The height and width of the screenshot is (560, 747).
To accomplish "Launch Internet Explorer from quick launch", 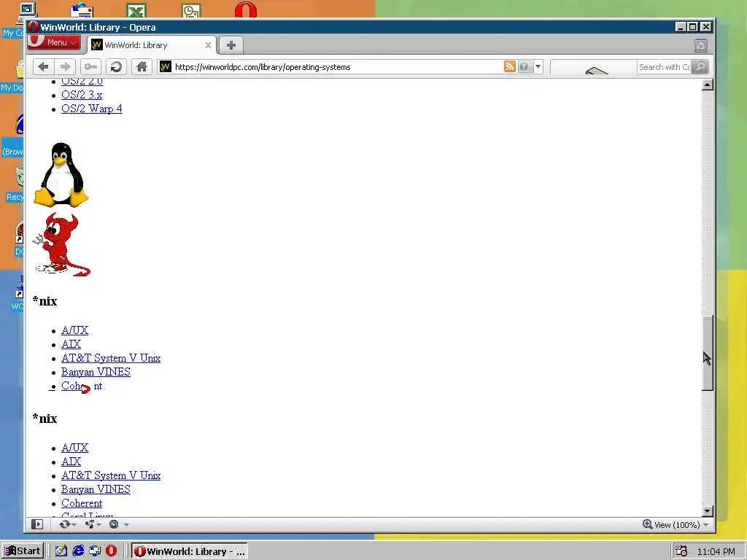I will pyautogui.click(x=78, y=551).
